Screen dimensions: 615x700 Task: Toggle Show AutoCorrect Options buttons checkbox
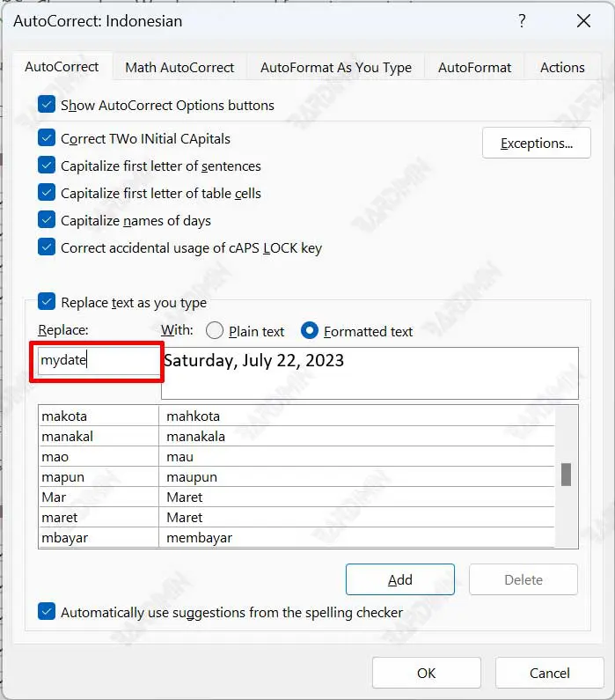pyautogui.click(x=47, y=105)
